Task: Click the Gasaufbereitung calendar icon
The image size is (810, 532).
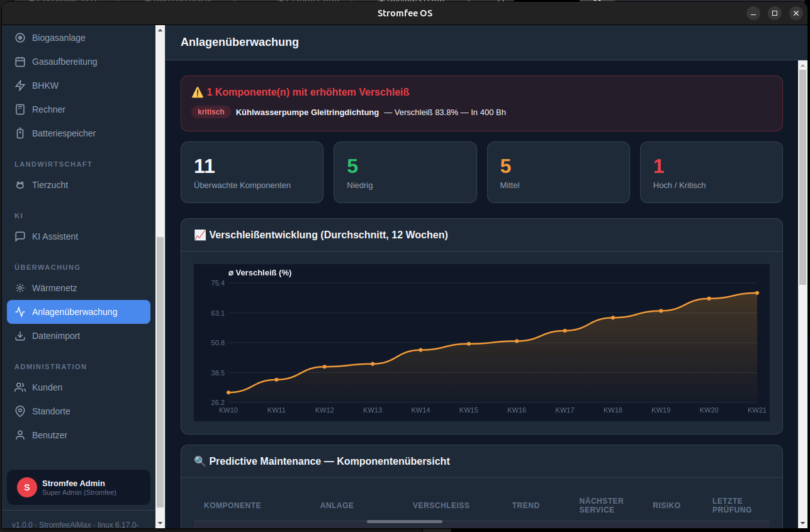Action: click(x=20, y=62)
